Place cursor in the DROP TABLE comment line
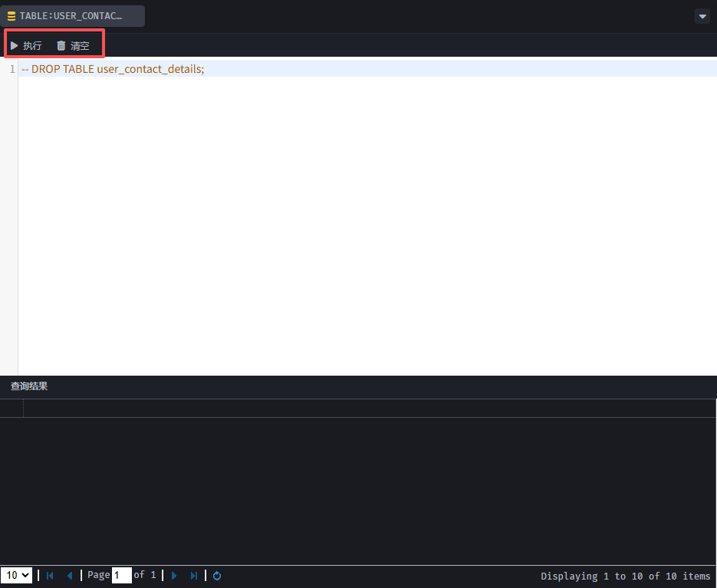 pyautogui.click(x=115, y=69)
